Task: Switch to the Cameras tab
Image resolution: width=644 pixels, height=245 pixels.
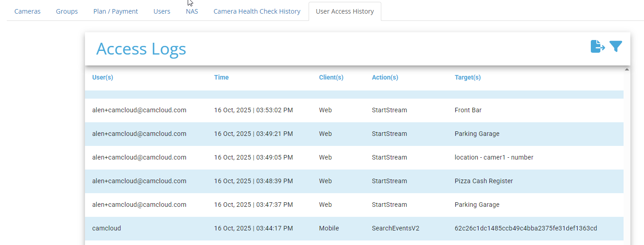Action: coord(27,11)
